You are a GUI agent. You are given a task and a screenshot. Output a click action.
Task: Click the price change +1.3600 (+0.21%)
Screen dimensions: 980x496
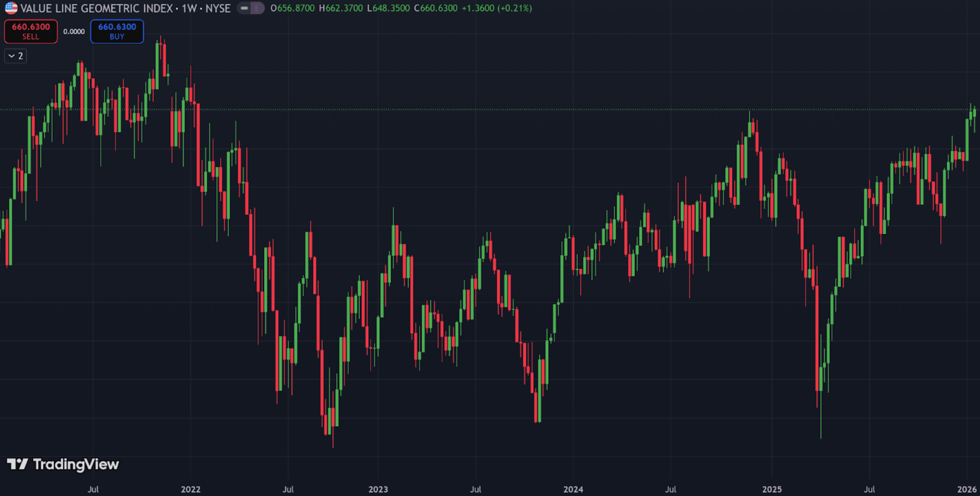pyautogui.click(x=497, y=8)
